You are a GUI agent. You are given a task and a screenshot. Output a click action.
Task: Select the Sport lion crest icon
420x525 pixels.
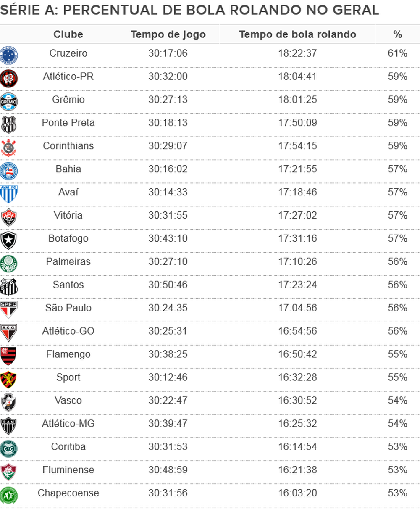9,379
